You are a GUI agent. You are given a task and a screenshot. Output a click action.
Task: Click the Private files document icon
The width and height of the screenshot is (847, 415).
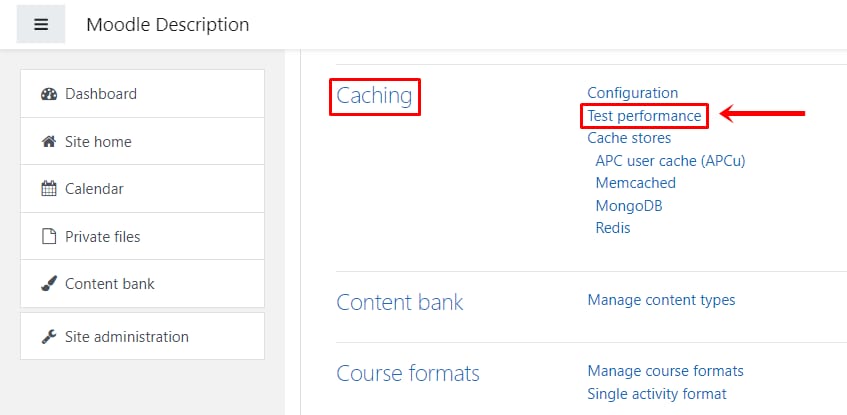tap(49, 237)
